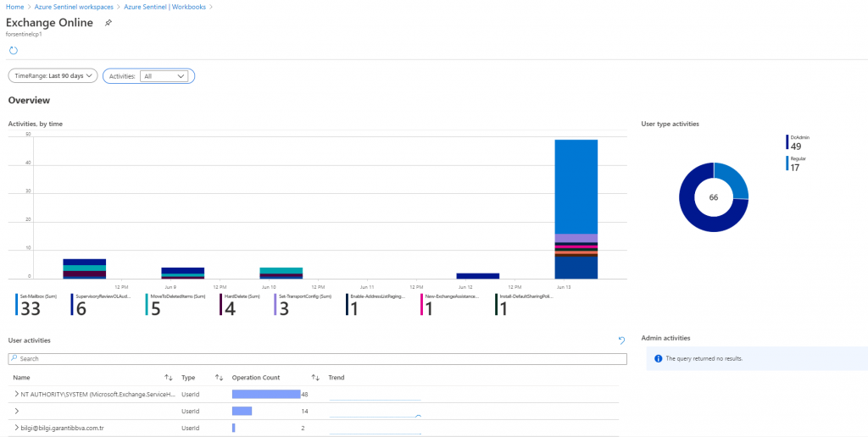Sort by Type column arrows
This screenshot has width=868, height=437.
coord(219,377)
